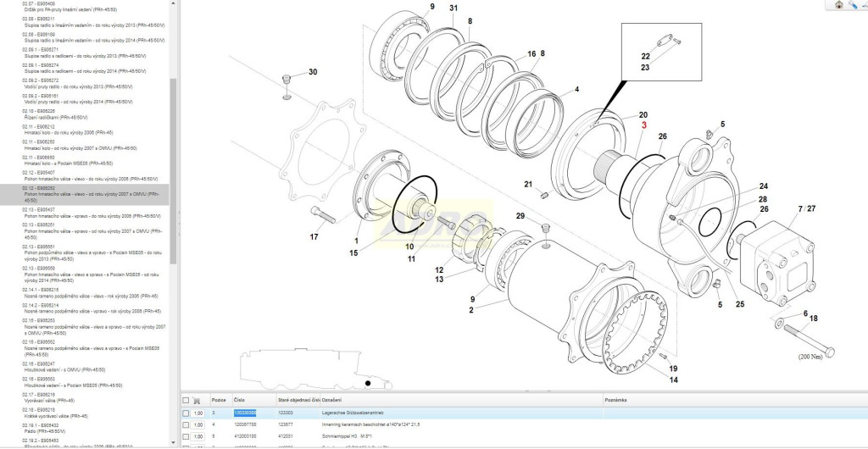Click cell 123303 in old order number column
The width and height of the screenshot is (868, 449).
(286, 413)
